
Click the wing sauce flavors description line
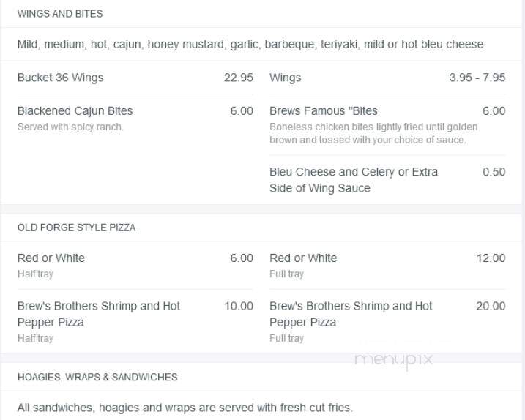[250, 44]
